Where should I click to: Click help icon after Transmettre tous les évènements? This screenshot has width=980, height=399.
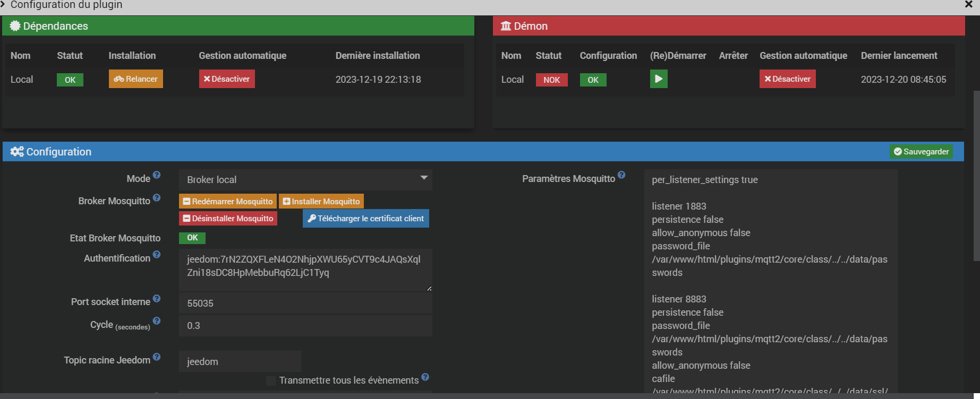point(425,377)
